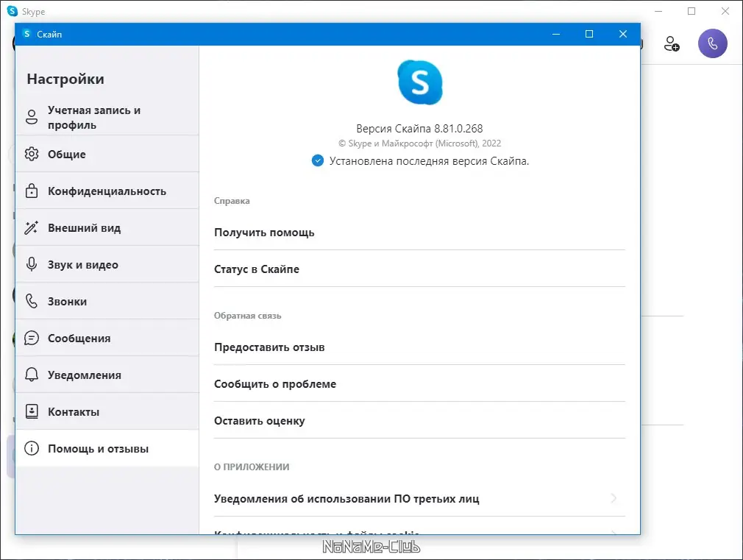This screenshot has height=560, width=743.
Task: Click the phone handset icon for Звонки
Action: pyautogui.click(x=32, y=301)
